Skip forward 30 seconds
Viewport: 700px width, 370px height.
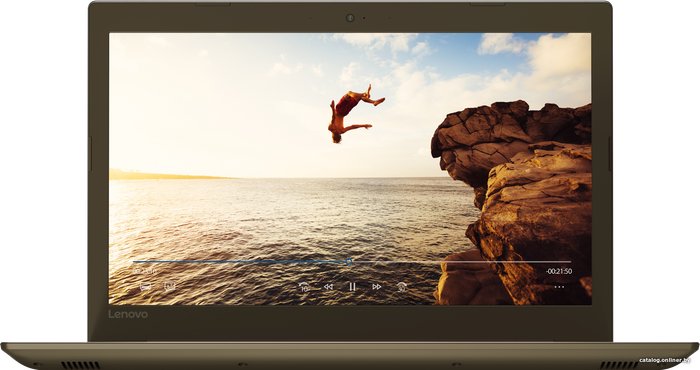point(402,287)
